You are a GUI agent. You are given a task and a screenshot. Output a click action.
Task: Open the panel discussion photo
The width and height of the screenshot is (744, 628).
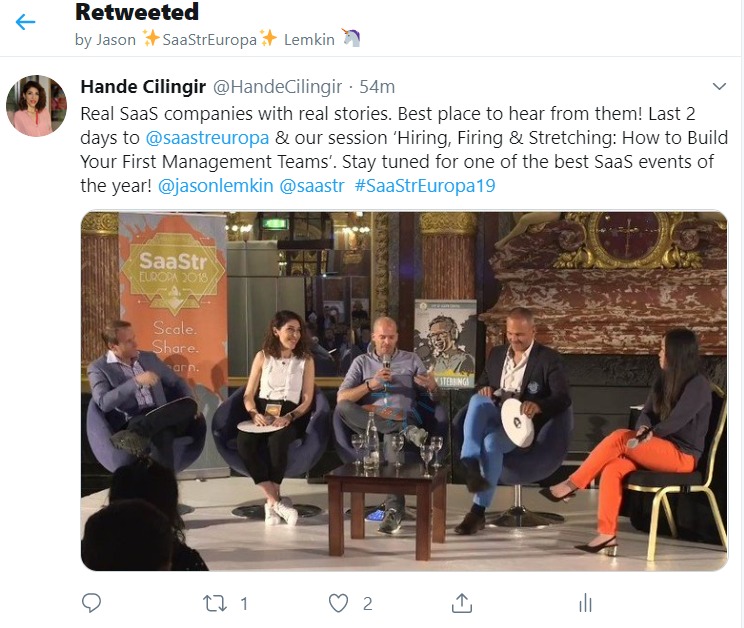tap(404, 390)
